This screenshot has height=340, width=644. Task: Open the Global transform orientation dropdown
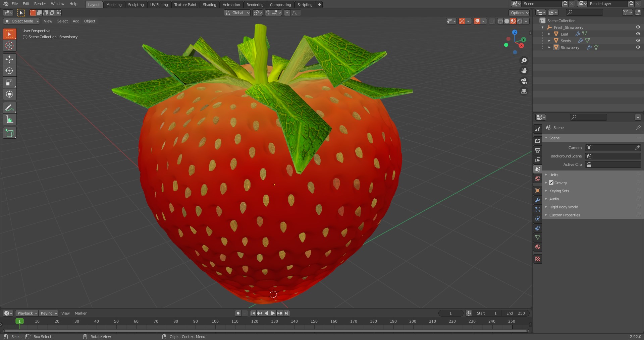pos(237,13)
